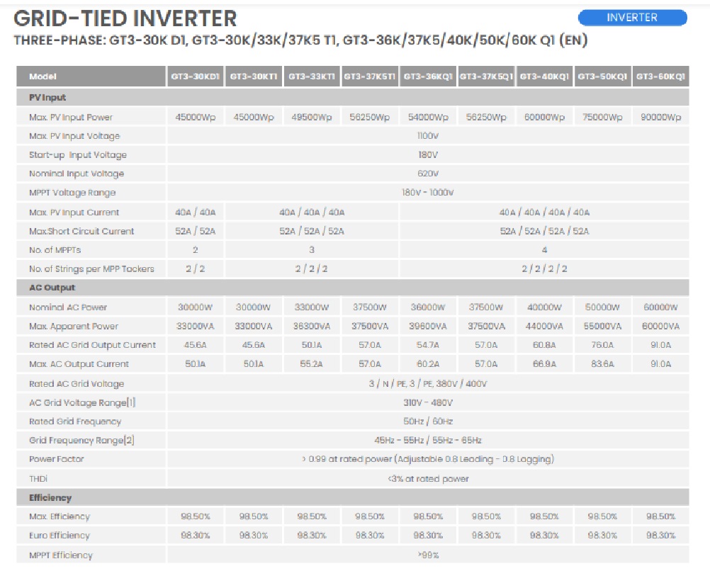
Task: Click the "No. of MPPTs" row label
Action: 55,250
